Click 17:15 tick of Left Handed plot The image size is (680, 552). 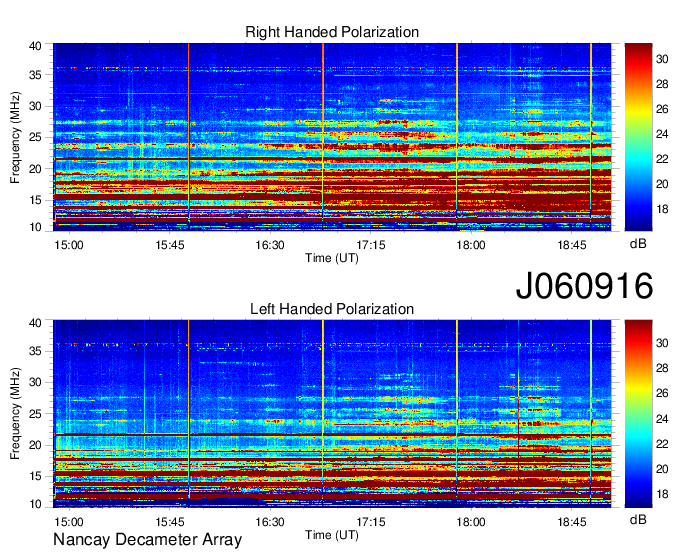(371, 522)
